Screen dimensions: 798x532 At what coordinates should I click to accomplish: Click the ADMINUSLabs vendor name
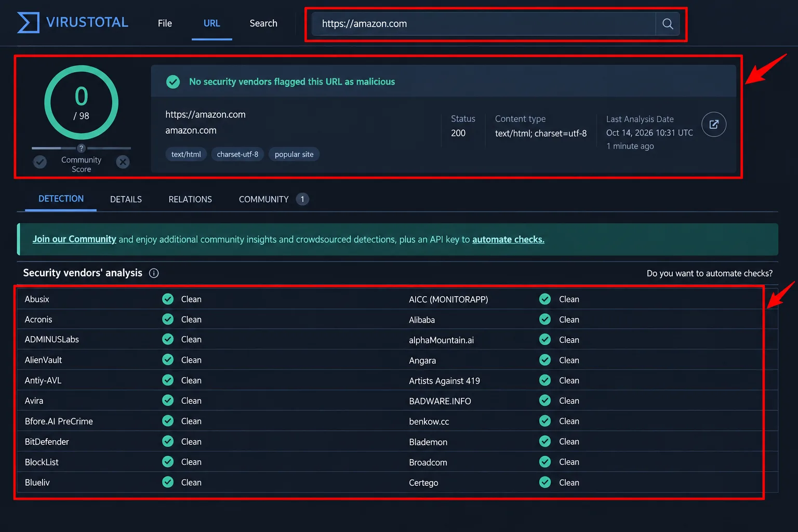(x=52, y=339)
